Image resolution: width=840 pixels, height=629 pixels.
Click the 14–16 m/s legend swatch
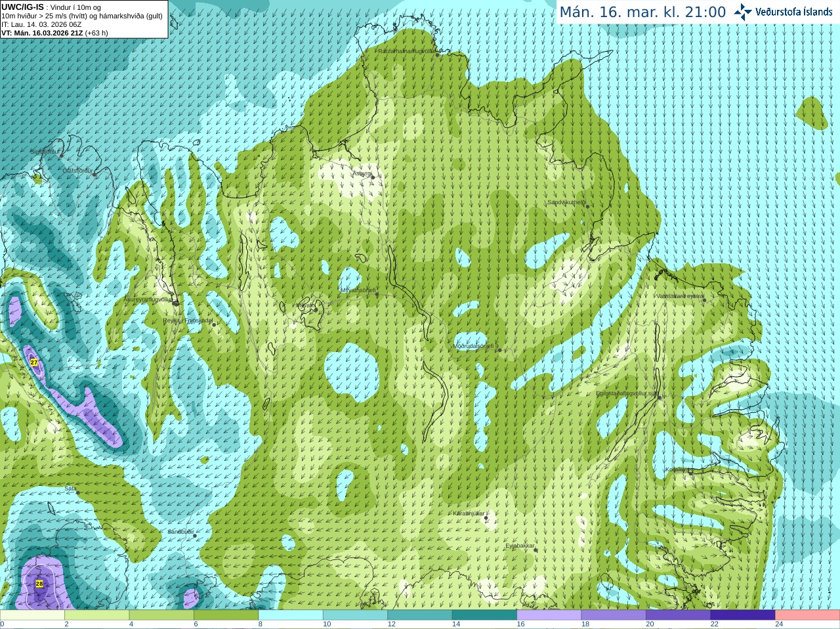pos(484,615)
